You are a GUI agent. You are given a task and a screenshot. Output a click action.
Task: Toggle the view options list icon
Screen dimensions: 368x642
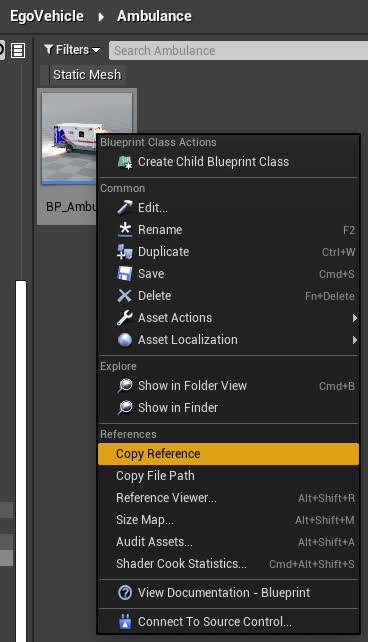coord(18,51)
